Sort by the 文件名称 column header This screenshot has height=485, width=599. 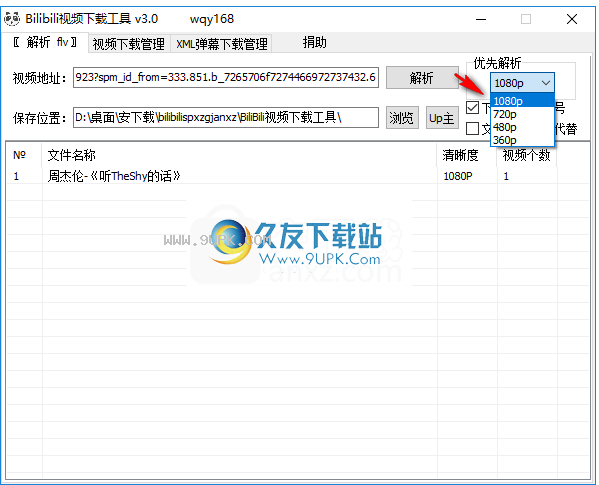coord(239,155)
